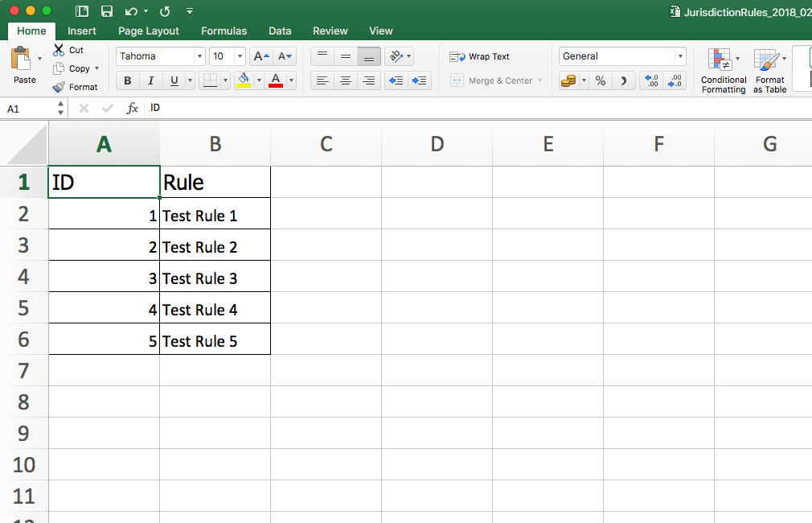Screen dimensions: 812x523
Task: Switch to the Formulas tab
Action: click(x=224, y=31)
